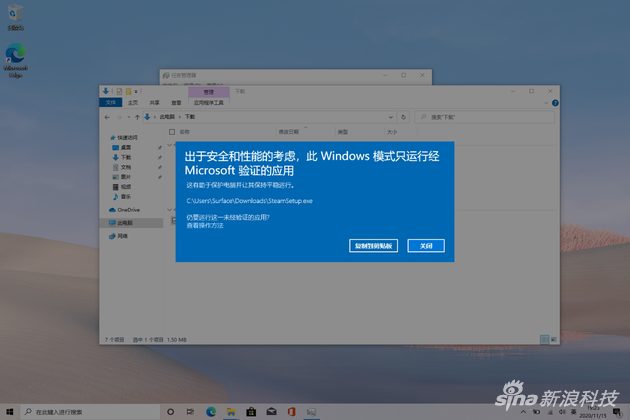630x420 pixels.
Task: Sort by the 修改日期 column header
Action: coord(288,132)
